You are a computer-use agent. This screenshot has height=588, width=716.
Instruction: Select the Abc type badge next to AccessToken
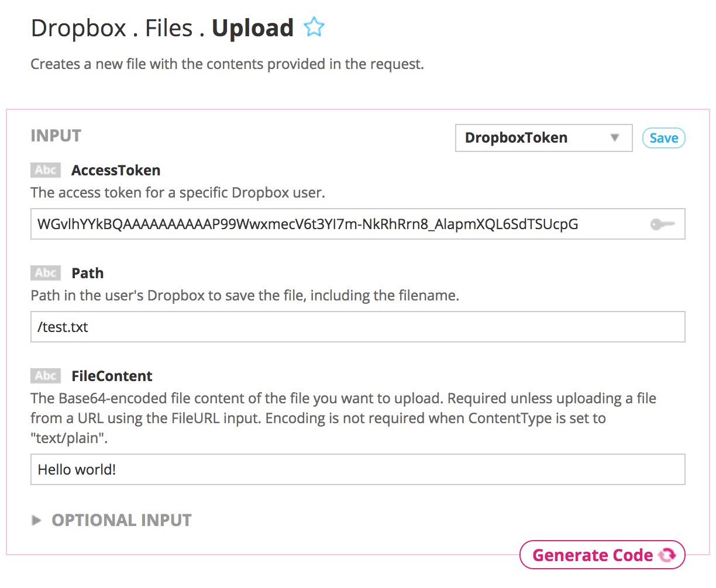[45, 170]
